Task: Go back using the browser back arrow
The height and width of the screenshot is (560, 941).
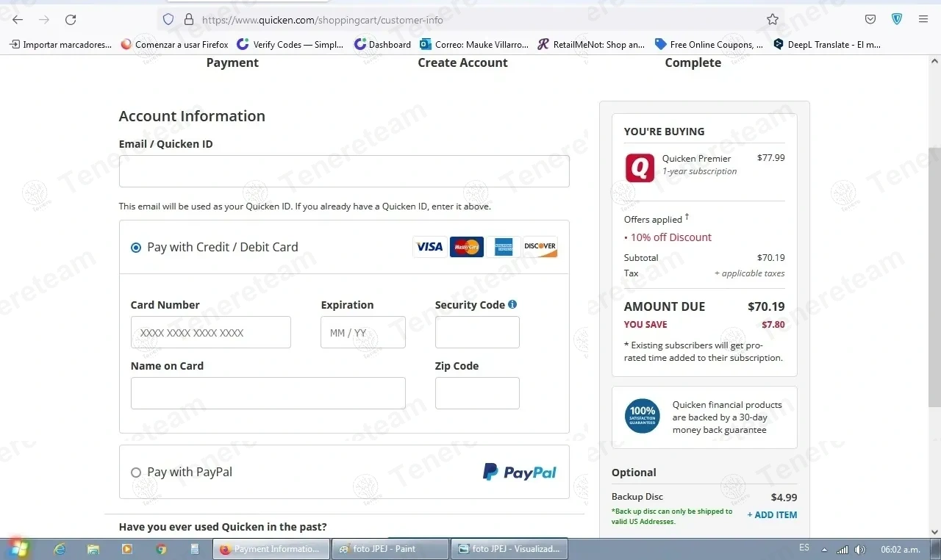Action: (x=18, y=20)
